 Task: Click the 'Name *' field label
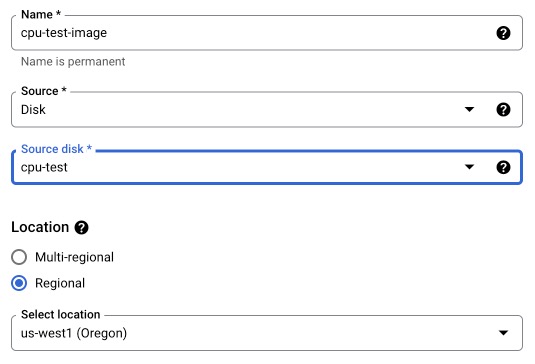point(41,14)
